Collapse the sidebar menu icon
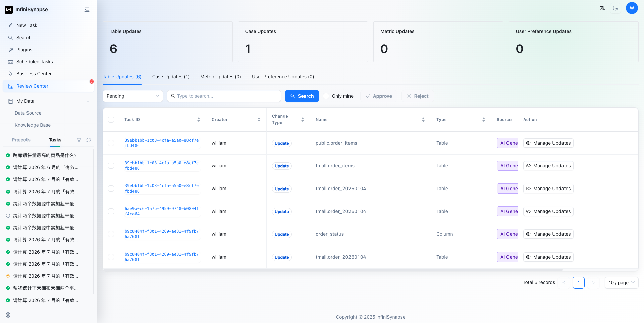The width and height of the screenshot is (644, 323). (87, 10)
